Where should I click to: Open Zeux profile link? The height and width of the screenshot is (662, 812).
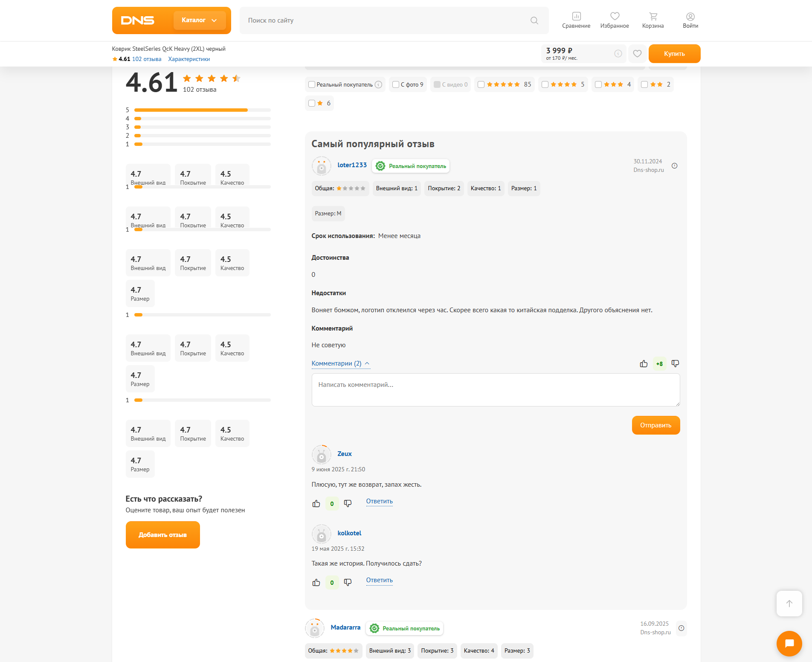[345, 454]
